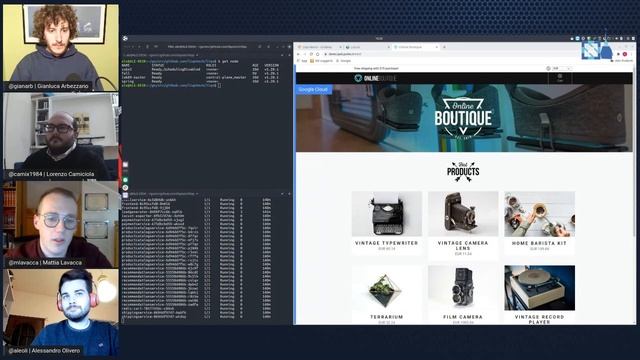Viewport: 640px width, 360px height.
Task: Launch Chrome from the left dock
Action: [x=125, y=188]
